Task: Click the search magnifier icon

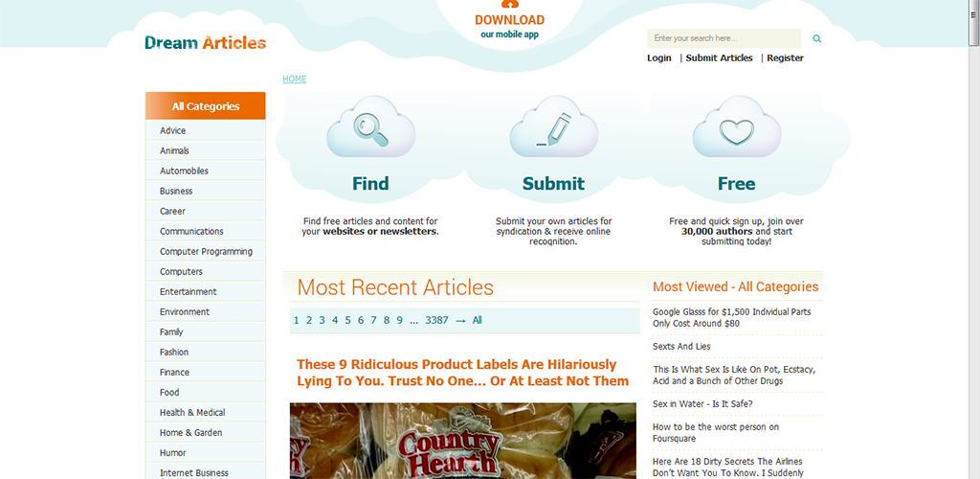Action: pos(816,38)
